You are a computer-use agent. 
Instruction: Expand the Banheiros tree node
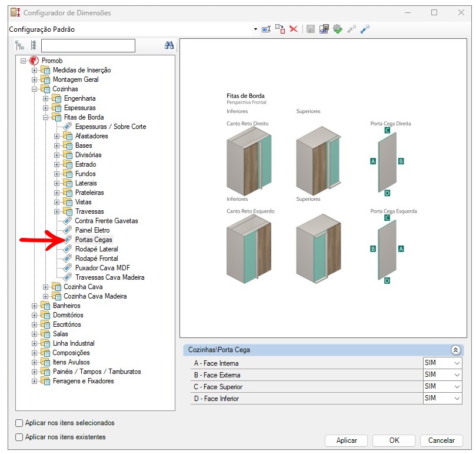point(34,306)
